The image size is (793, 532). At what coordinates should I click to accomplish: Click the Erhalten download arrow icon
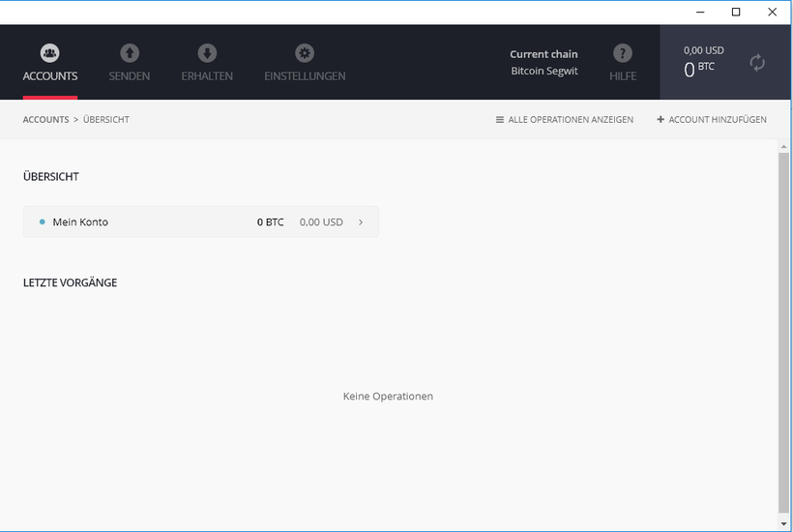tap(207, 53)
